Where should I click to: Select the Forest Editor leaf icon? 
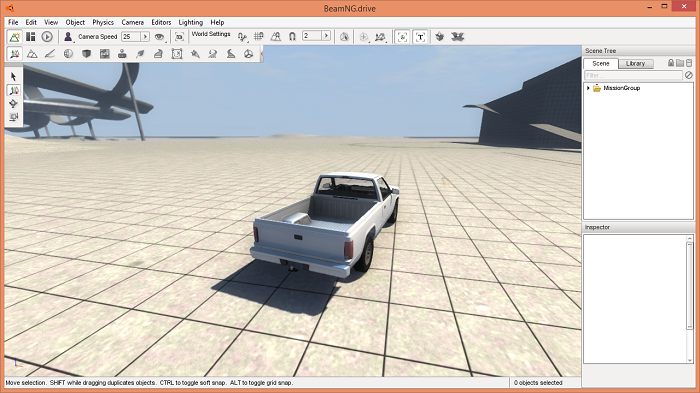tap(140, 54)
